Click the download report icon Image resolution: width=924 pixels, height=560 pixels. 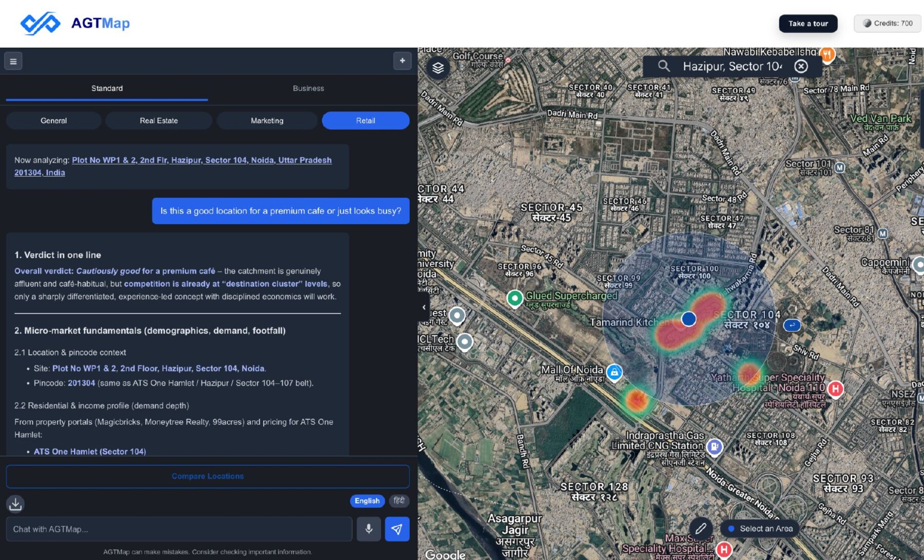click(15, 504)
